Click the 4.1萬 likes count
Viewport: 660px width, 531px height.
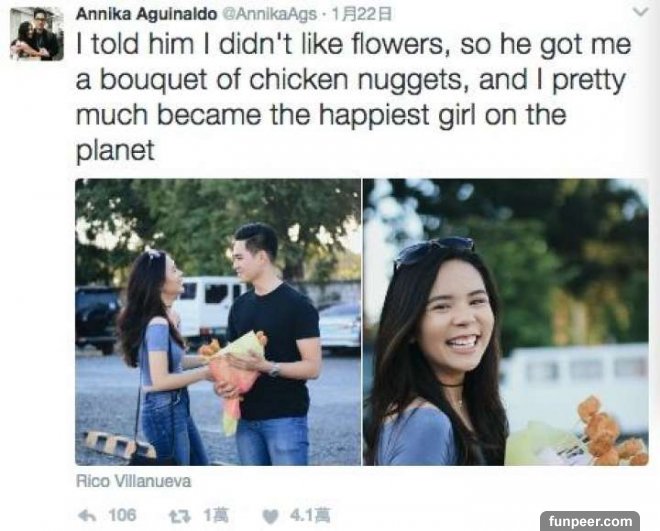[x=310, y=515]
